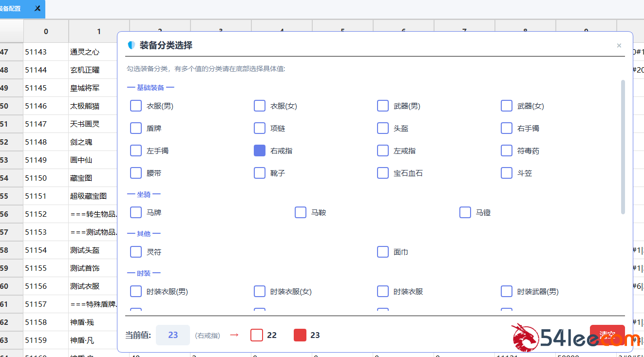Viewport: 644px width, 357px height.
Task: Check the 马鞍 mount checkbox
Action: tap(301, 212)
